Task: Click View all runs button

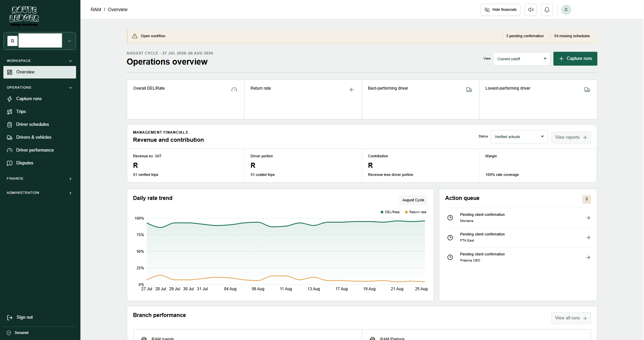Action: coord(571,318)
